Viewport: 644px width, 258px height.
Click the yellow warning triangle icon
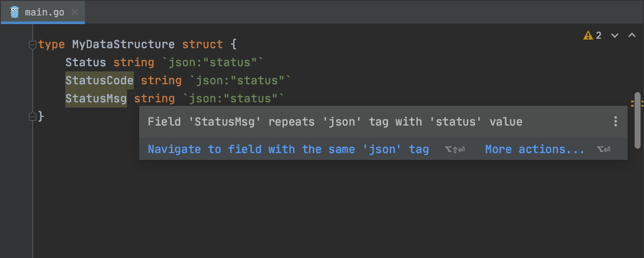click(588, 35)
